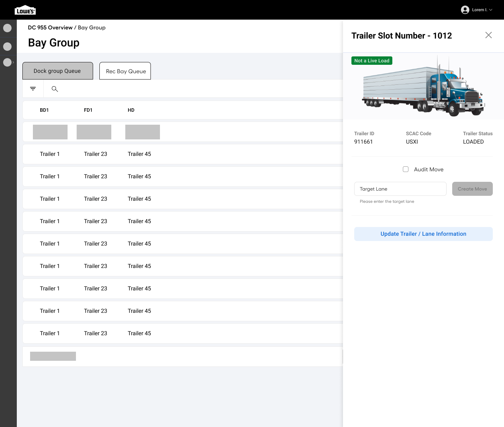
Task: Open the filter icon in toolbar
Action: [x=33, y=89]
